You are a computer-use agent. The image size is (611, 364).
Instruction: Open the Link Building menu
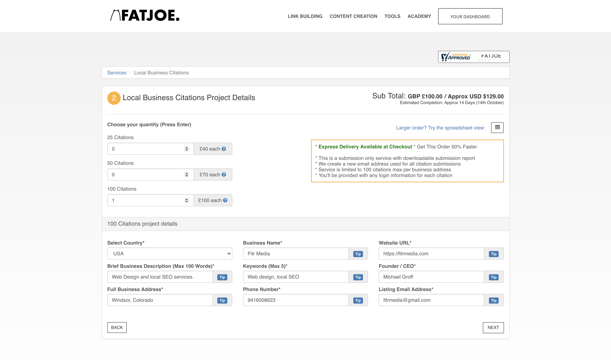305,16
